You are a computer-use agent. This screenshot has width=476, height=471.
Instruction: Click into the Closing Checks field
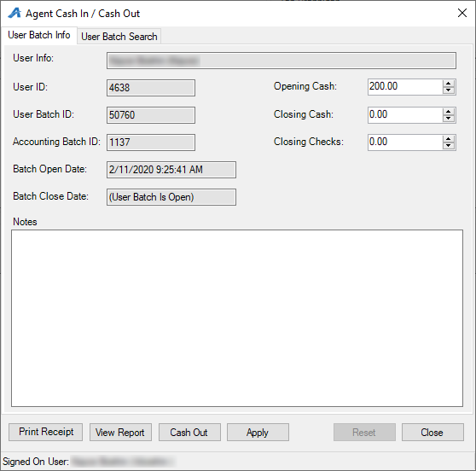405,142
